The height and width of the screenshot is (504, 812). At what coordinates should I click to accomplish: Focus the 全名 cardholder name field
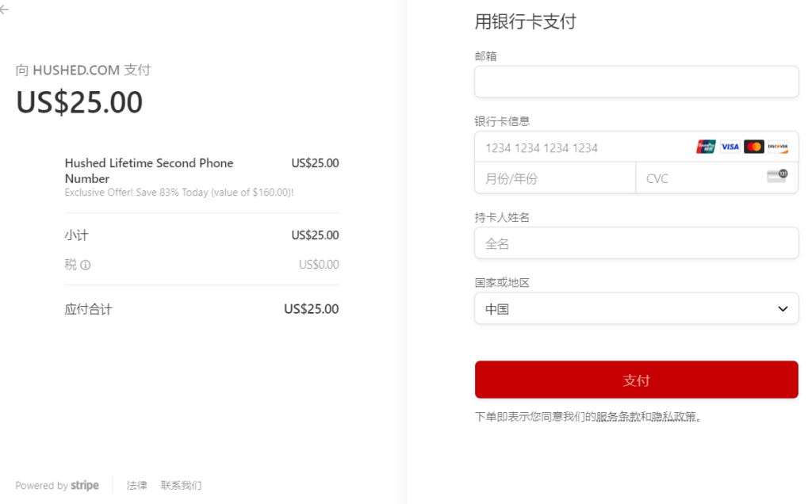click(x=636, y=243)
